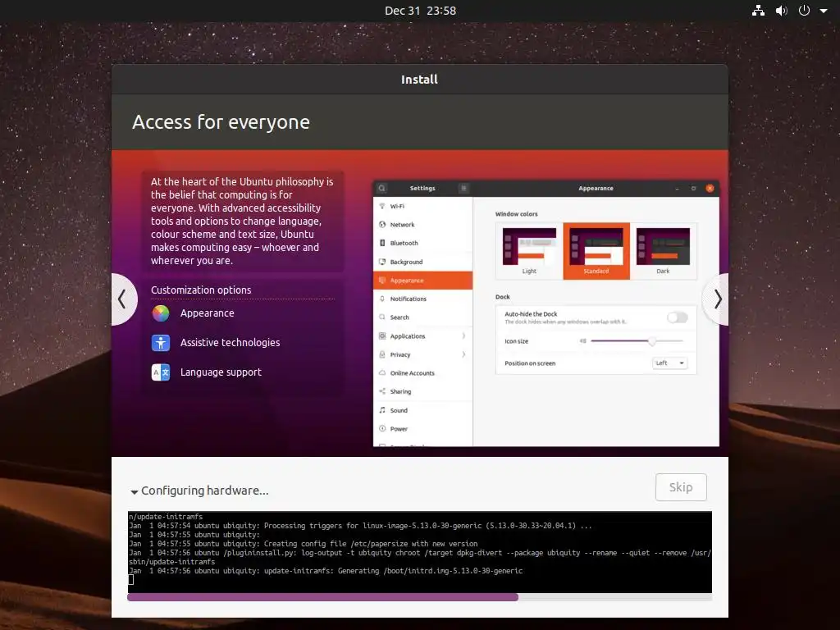Open Online Accounts in the Settings sidebar
840x630 pixels.
coord(422,373)
